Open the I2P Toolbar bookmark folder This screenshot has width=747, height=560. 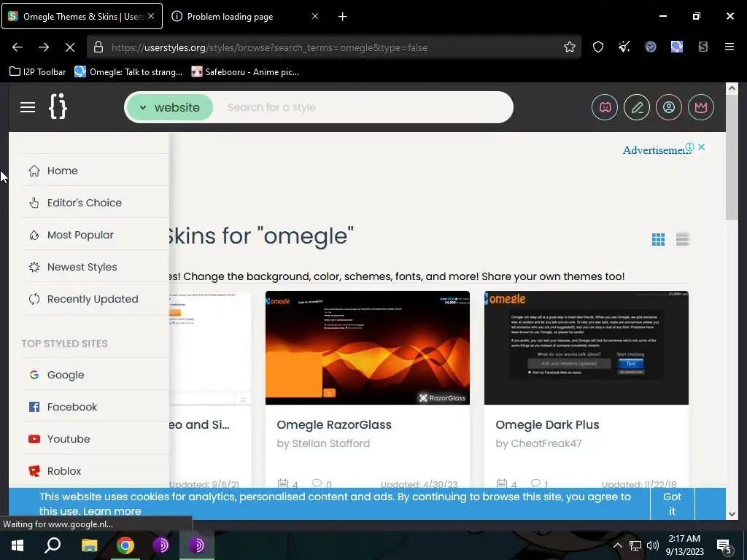tap(38, 72)
